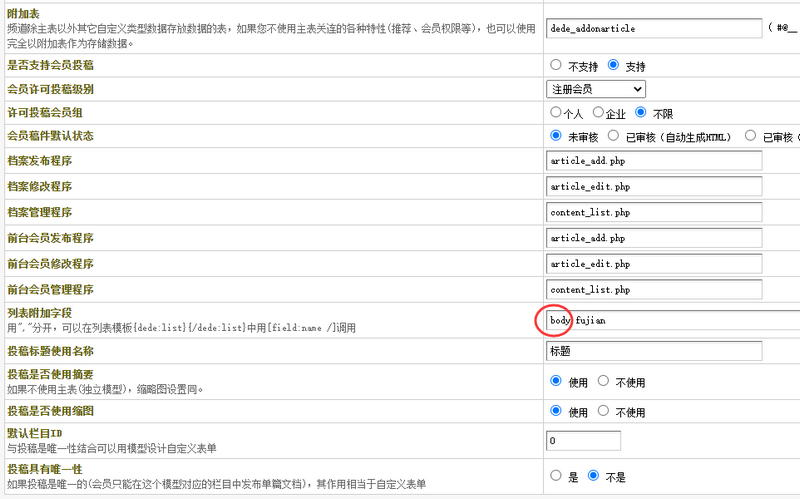Image resolution: width=800 pixels, height=499 pixels.
Task: Choose '企业' under 许可投稿会员组
Action: 598,113
